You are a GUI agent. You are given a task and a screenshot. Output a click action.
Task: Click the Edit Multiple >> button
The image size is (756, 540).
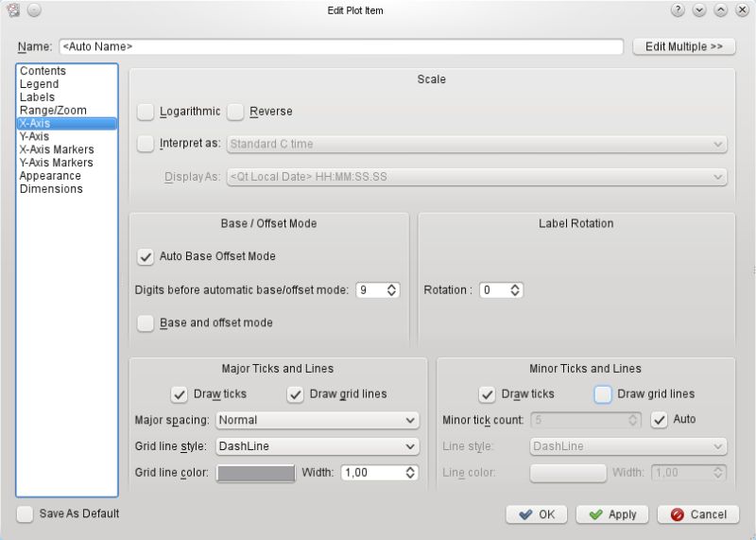tap(683, 46)
